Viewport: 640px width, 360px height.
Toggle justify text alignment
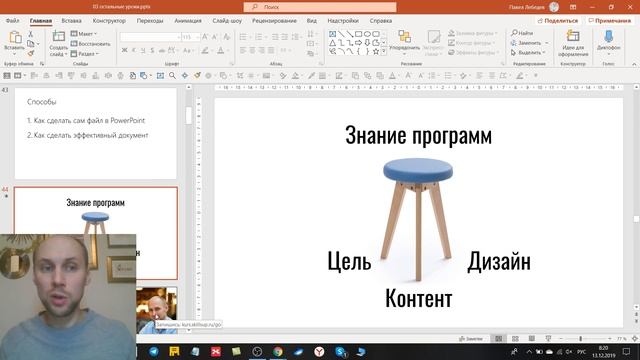tap(271, 50)
